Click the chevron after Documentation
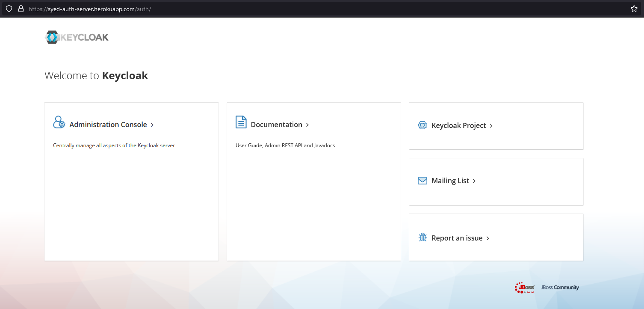Viewport: 644px width, 309px height. [x=307, y=125]
